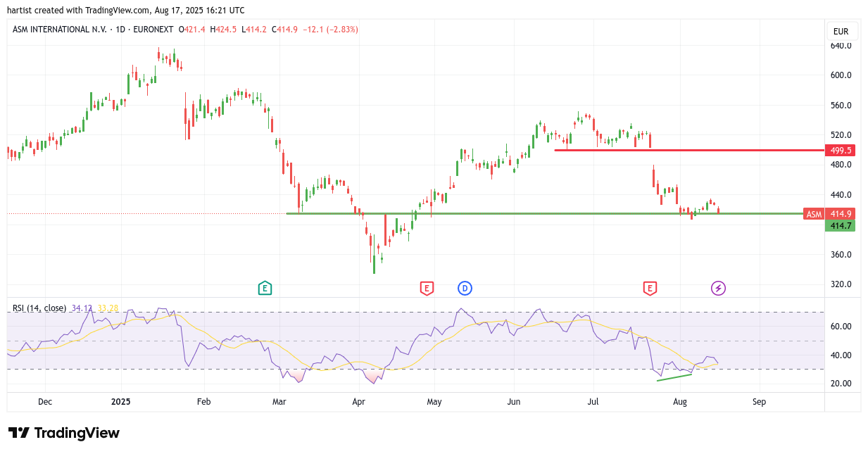Click the red 499.5 price label
The image size is (868, 454).
pyautogui.click(x=841, y=151)
